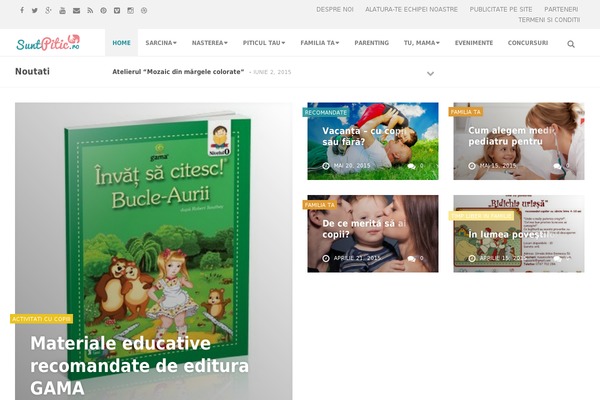
Task: Click FAMILIA TA tag on pediatru article
Action: [465, 112]
